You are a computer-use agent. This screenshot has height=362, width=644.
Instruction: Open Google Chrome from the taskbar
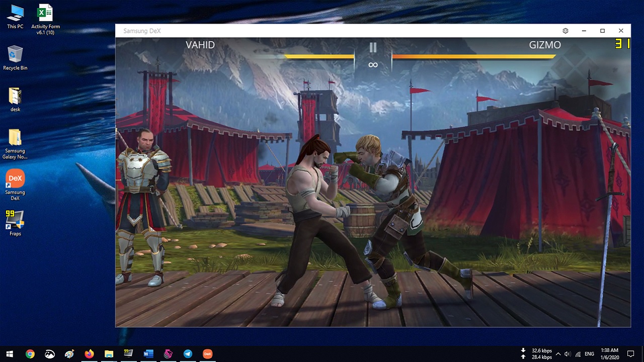[30, 354]
